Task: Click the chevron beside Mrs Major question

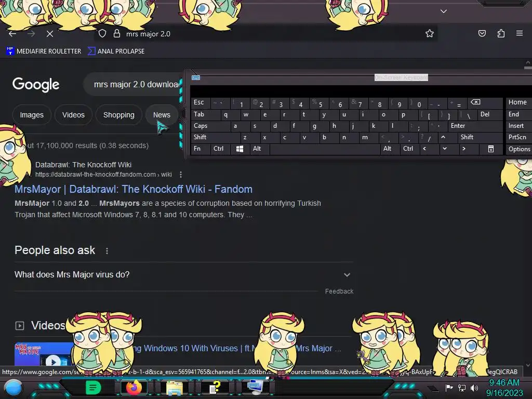Action: [347, 275]
